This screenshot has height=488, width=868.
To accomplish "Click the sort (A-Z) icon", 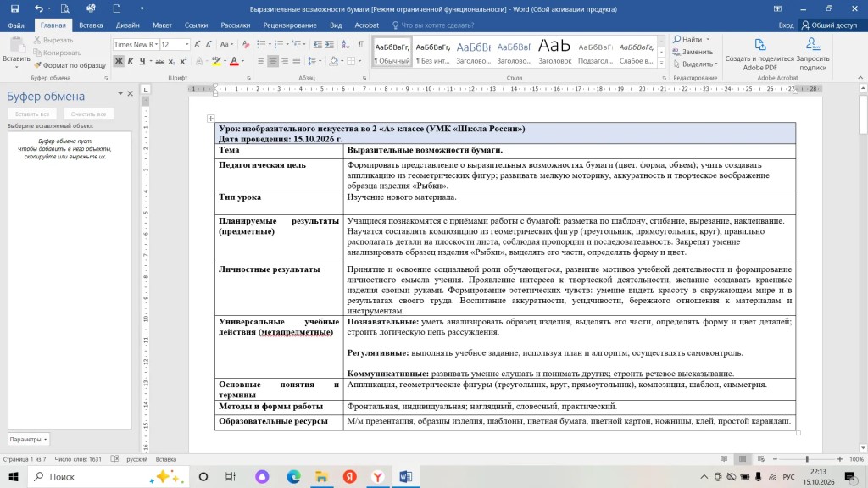I will point(346,44).
